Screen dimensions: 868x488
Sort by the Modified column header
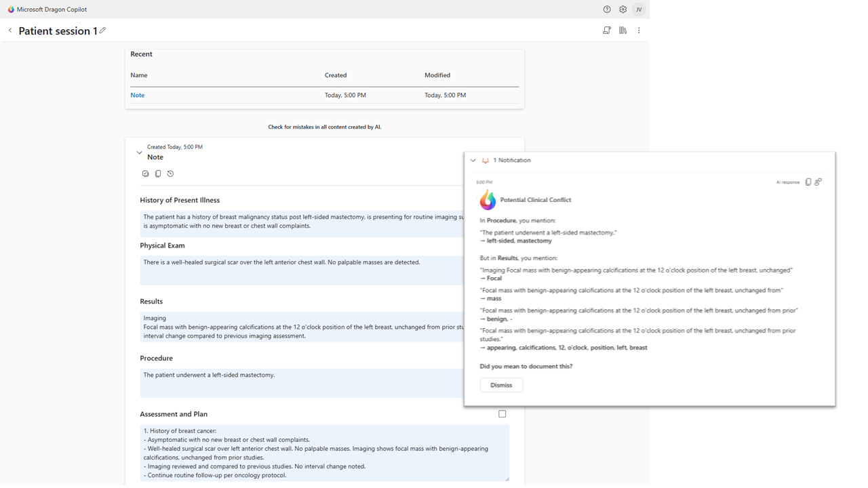(437, 75)
